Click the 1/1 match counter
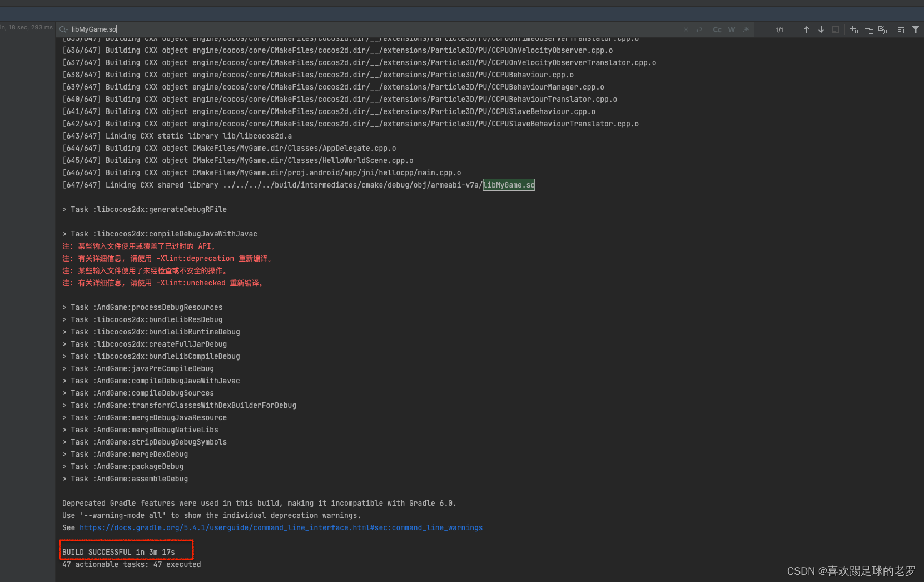 [779, 30]
